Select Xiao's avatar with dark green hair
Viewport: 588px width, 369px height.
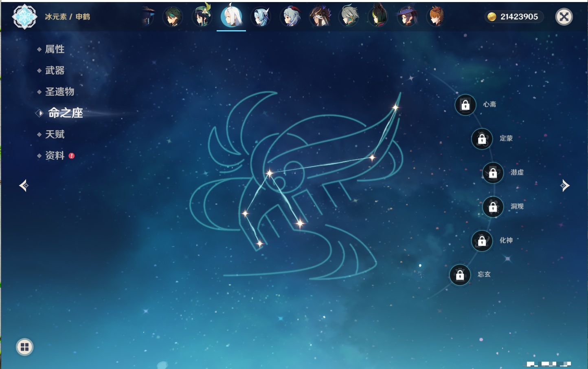[x=173, y=17]
